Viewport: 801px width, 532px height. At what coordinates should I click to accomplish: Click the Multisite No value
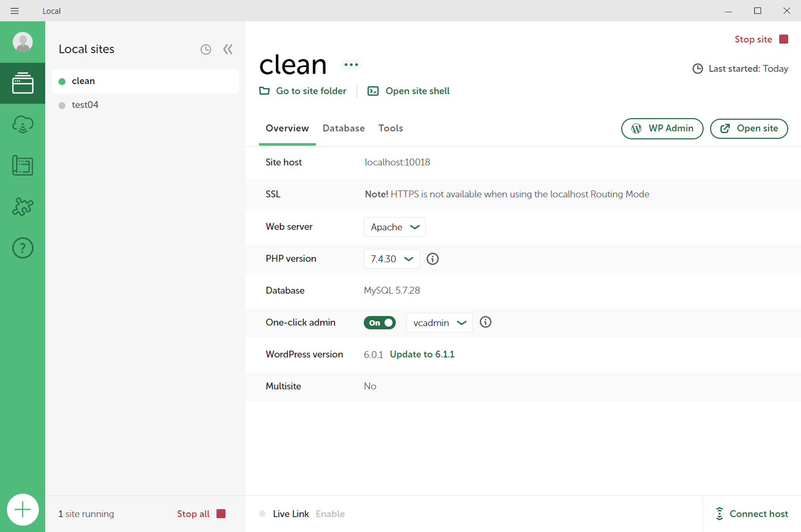coord(370,386)
